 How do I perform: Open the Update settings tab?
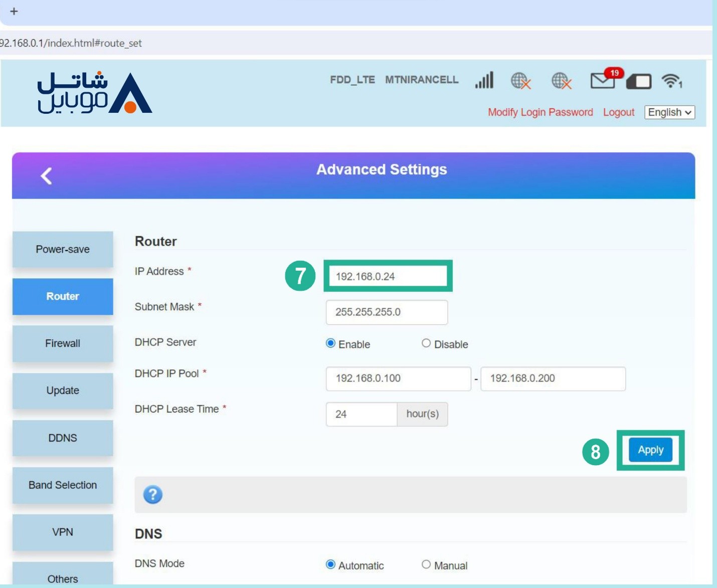tap(63, 390)
